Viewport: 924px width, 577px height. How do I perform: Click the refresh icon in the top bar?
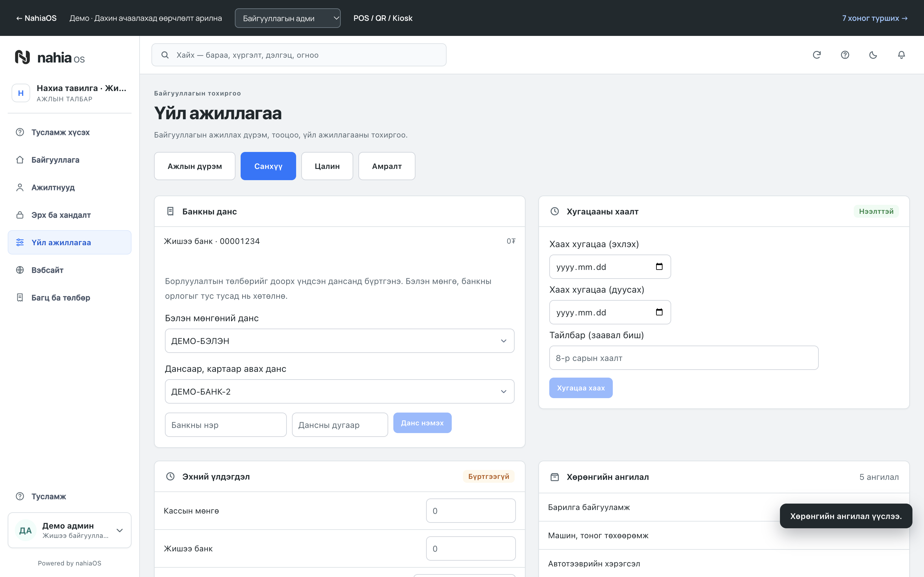coord(817,55)
